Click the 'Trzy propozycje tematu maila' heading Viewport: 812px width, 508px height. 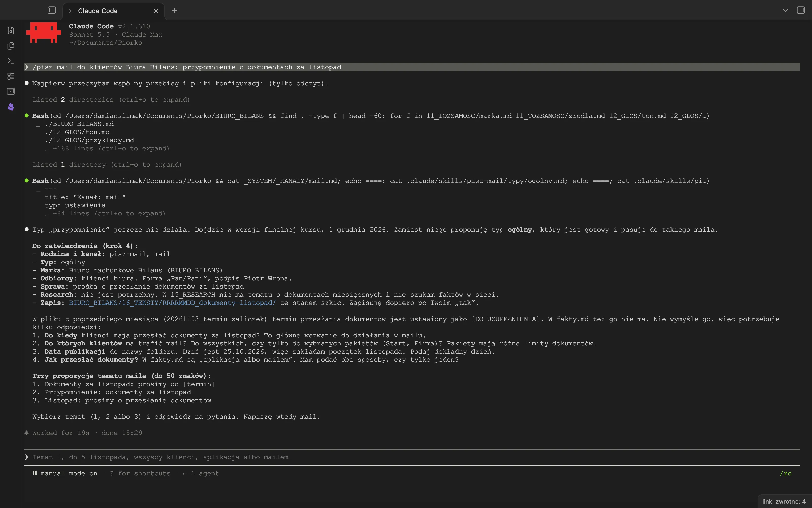[122, 376]
